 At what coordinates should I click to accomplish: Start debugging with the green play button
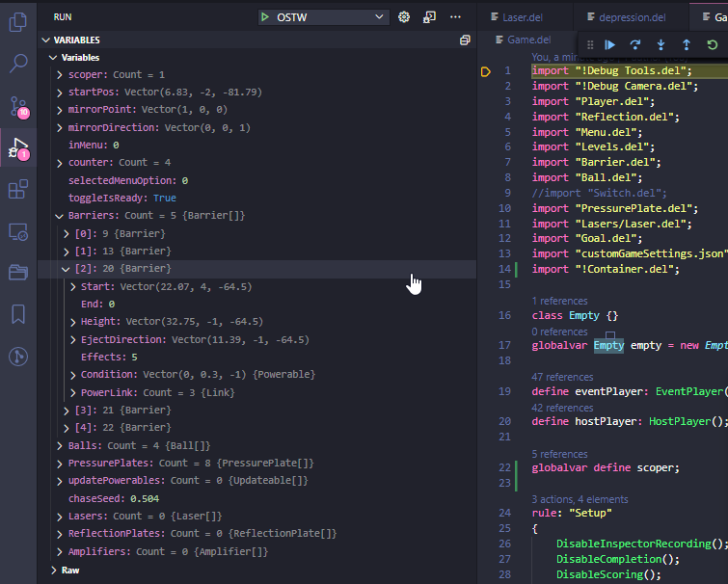click(x=265, y=17)
